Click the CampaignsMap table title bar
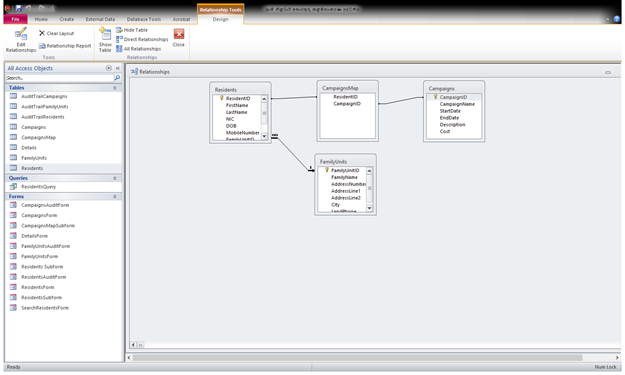 (347, 88)
